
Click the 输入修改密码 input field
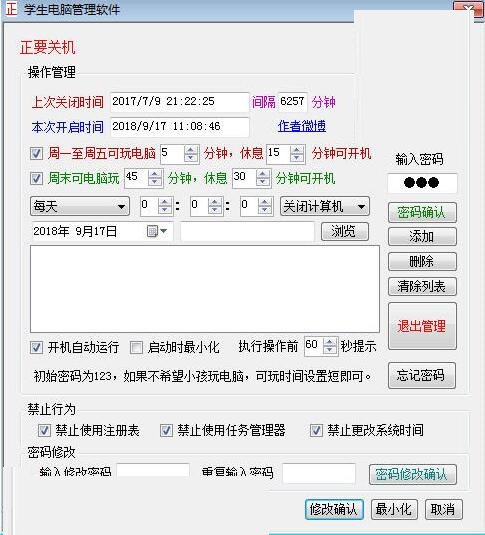click(153, 471)
